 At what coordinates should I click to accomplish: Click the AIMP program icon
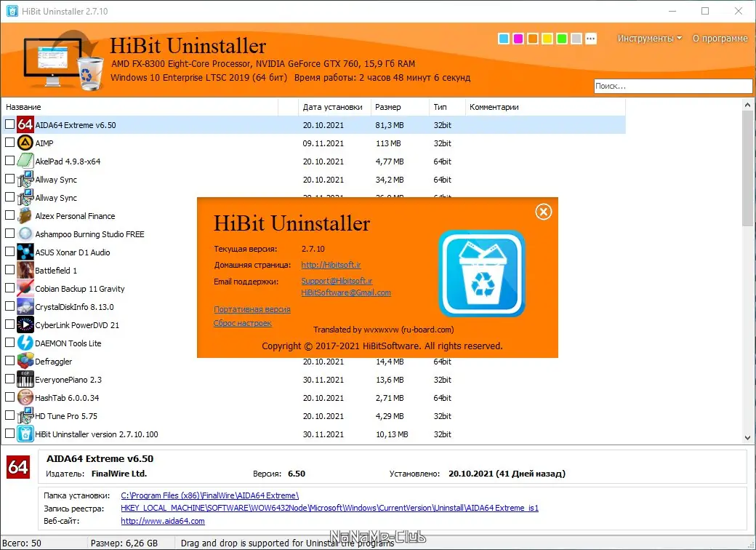click(x=25, y=143)
